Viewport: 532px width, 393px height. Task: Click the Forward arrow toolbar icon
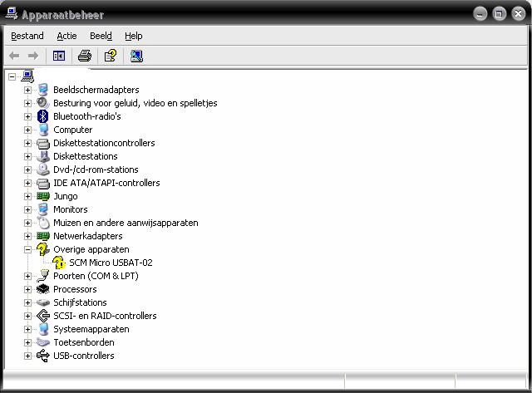pos(33,56)
